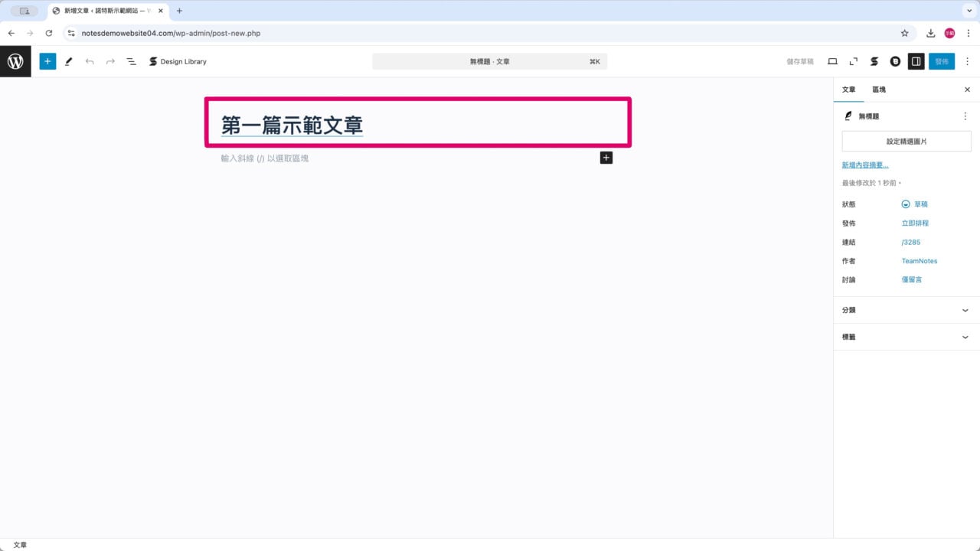Open the editor options three-dot menu

[x=967, y=61]
